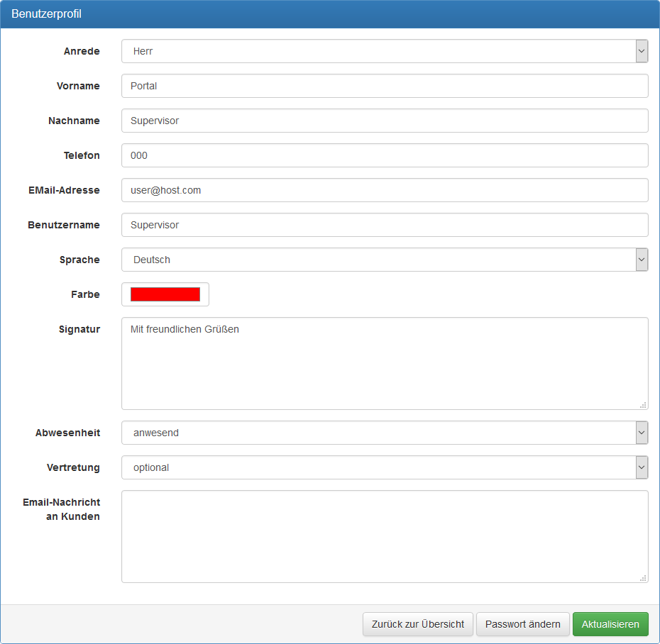Click the Benutzername text field

[384, 225]
